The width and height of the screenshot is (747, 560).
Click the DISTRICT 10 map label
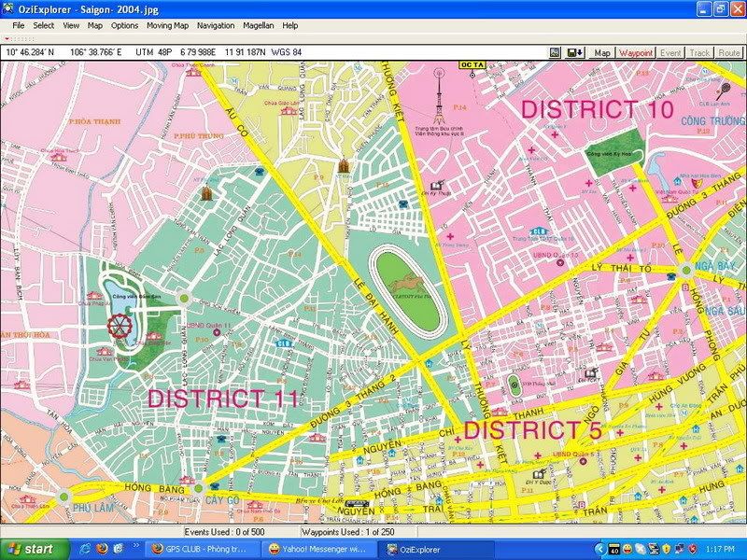(x=598, y=109)
